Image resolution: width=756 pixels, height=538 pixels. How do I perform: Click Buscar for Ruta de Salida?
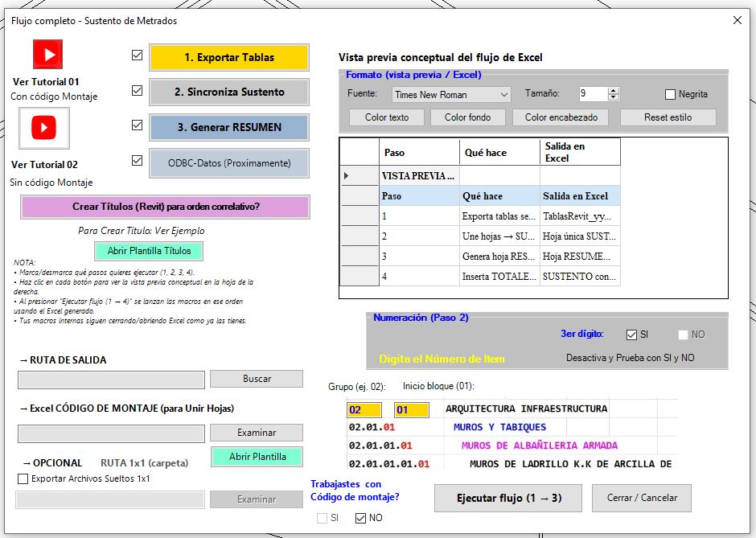[x=257, y=379]
